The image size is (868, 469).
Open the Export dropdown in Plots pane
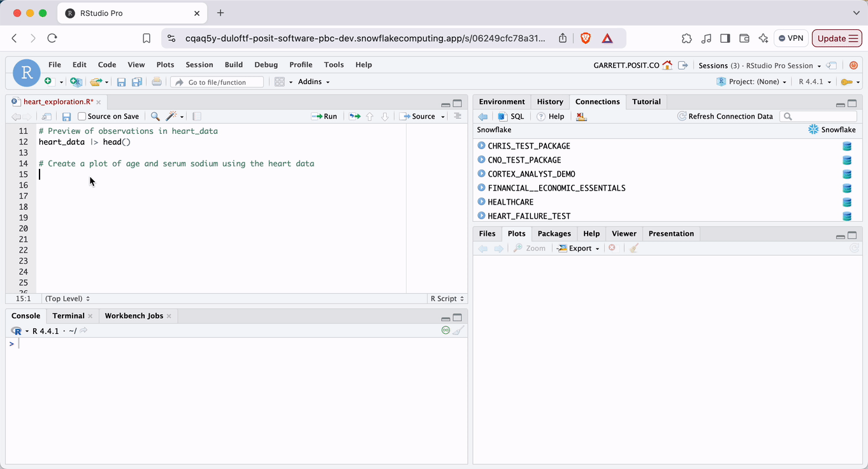[579, 249]
